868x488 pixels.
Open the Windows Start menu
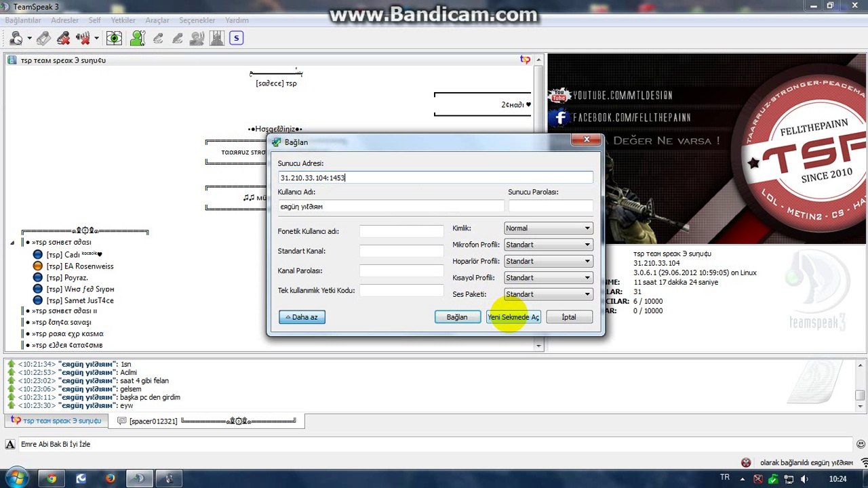[16, 479]
